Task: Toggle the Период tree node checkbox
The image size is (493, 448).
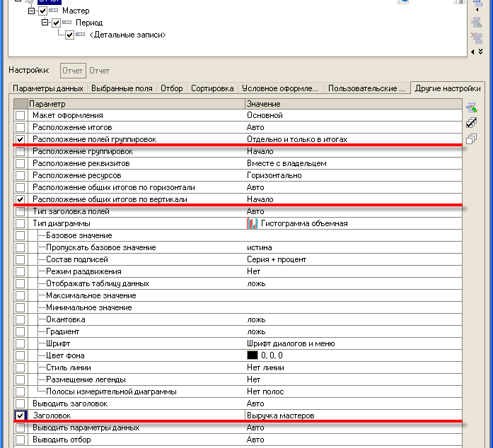Action: click(57, 23)
